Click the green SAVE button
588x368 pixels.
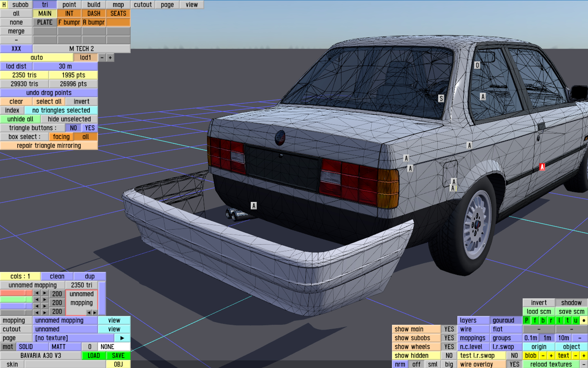coord(118,356)
